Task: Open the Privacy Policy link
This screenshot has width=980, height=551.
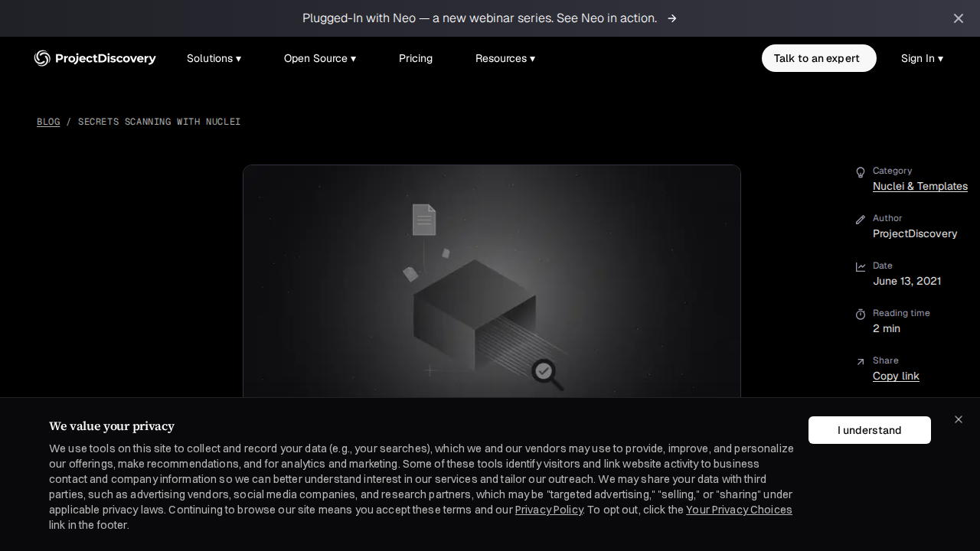Action: click(549, 510)
